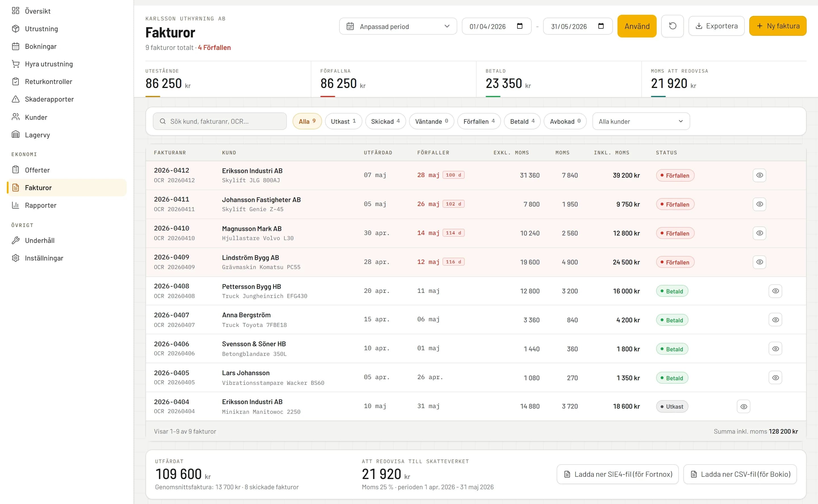The height and width of the screenshot is (504, 818).
Task: View invoice 2026-0411 via eye icon
Action: click(759, 204)
